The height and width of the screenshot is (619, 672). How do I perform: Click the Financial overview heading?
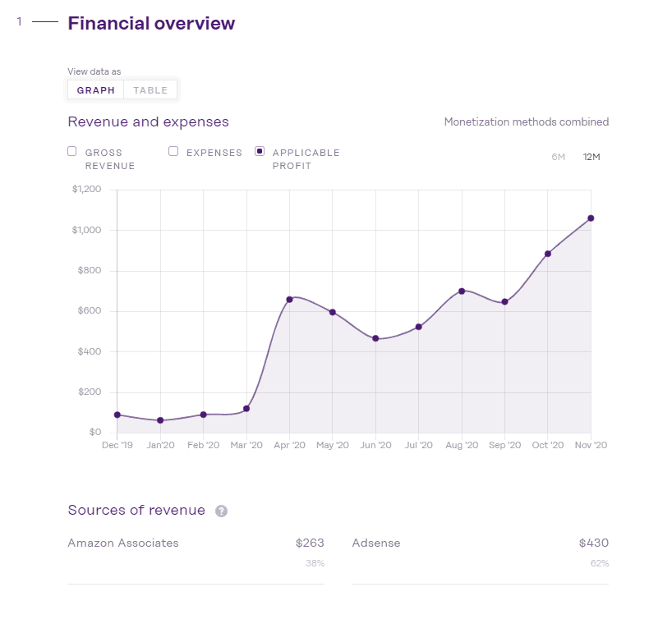tap(151, 23)
